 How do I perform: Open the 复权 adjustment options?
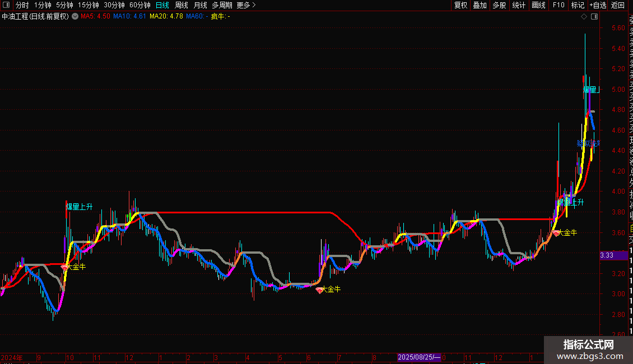coord(460,5)
